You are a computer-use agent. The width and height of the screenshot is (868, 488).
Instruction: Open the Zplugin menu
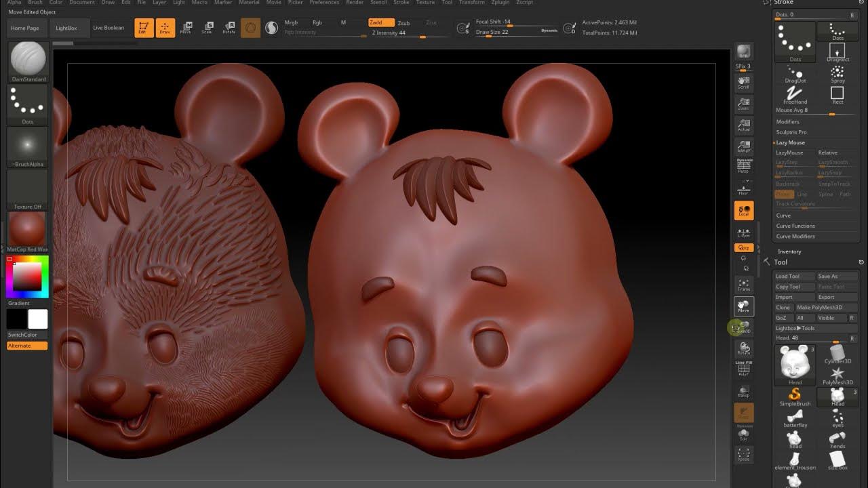500,3
